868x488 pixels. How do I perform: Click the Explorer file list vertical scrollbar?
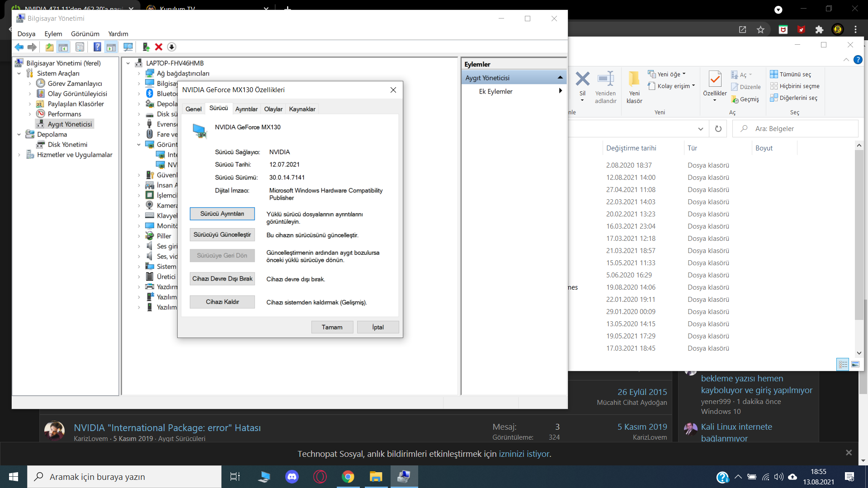859,235
